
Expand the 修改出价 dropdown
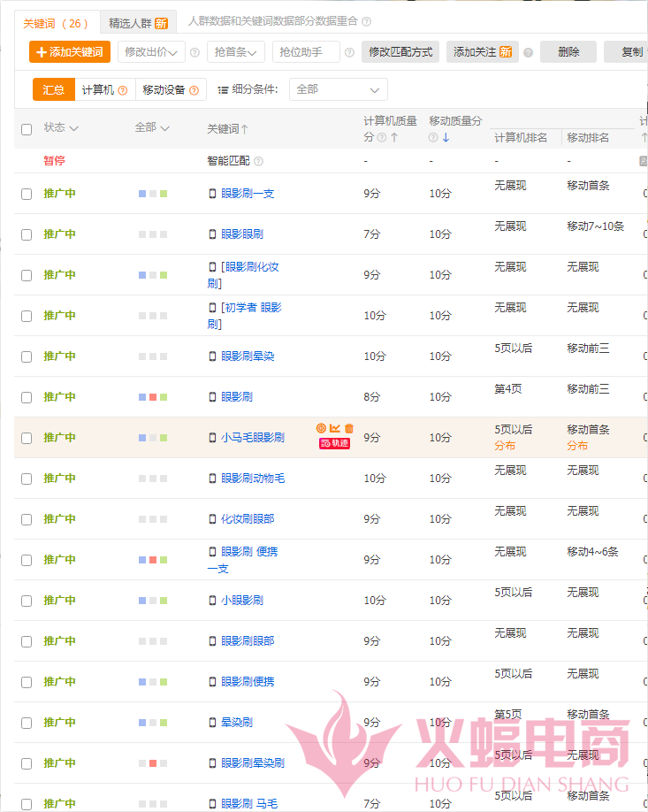pyautogui.click(x=151, y=52)
